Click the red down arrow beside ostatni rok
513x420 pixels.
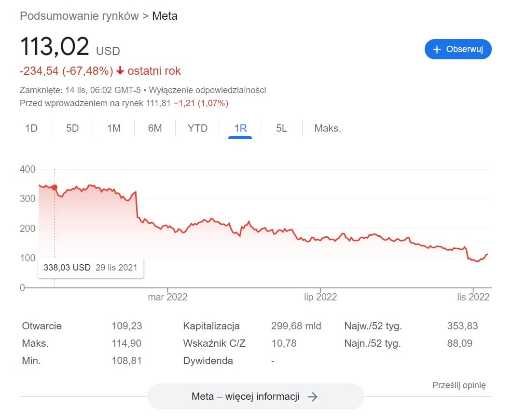120,71
